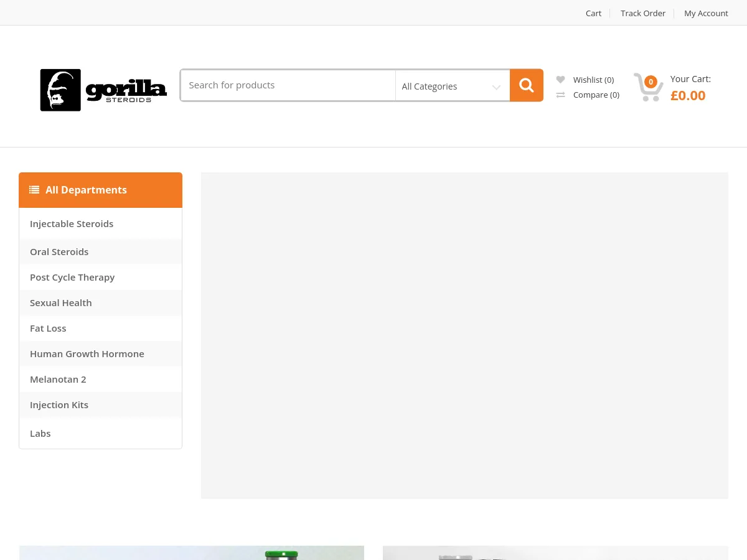
Task: Open the shopping cart icon showing 0 items
Action: 648,87
